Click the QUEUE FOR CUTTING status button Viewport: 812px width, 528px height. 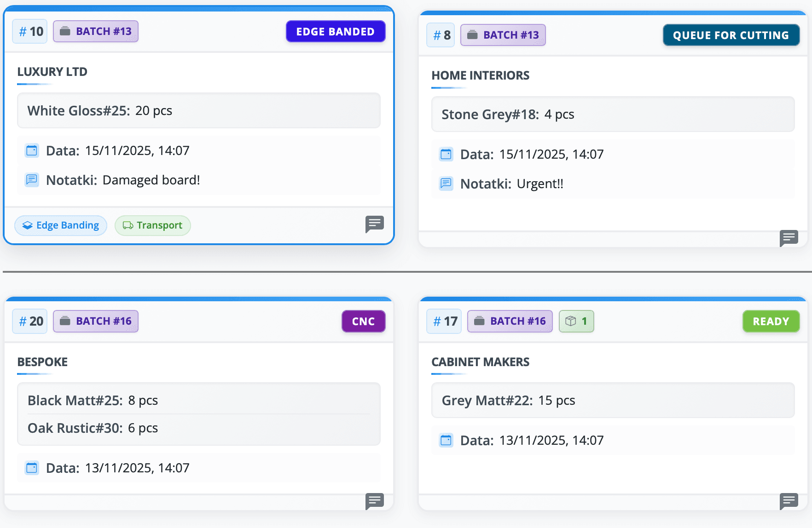pyautogui.click(x=731, y=35)
